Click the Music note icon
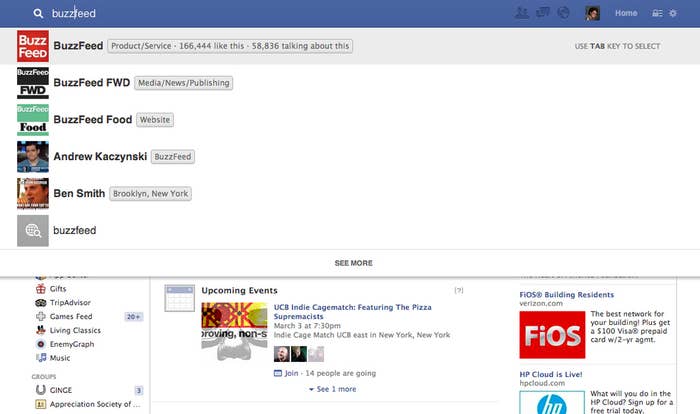Viewport: 700px width, 414px height. coord(41,358)
